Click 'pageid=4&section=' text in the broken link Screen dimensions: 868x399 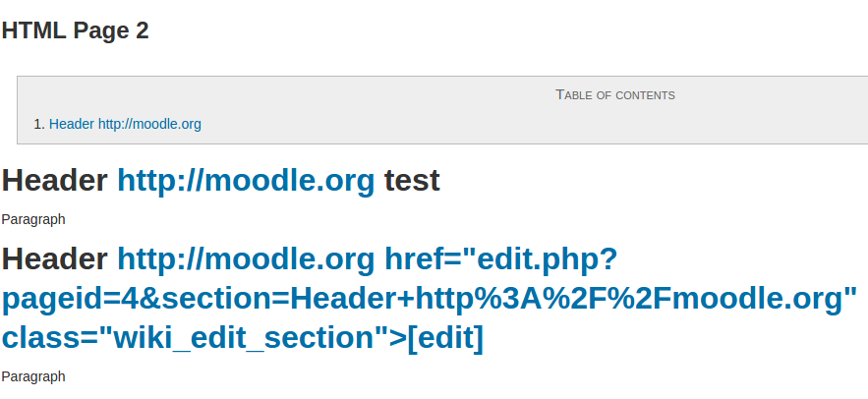tap(145, 299)
